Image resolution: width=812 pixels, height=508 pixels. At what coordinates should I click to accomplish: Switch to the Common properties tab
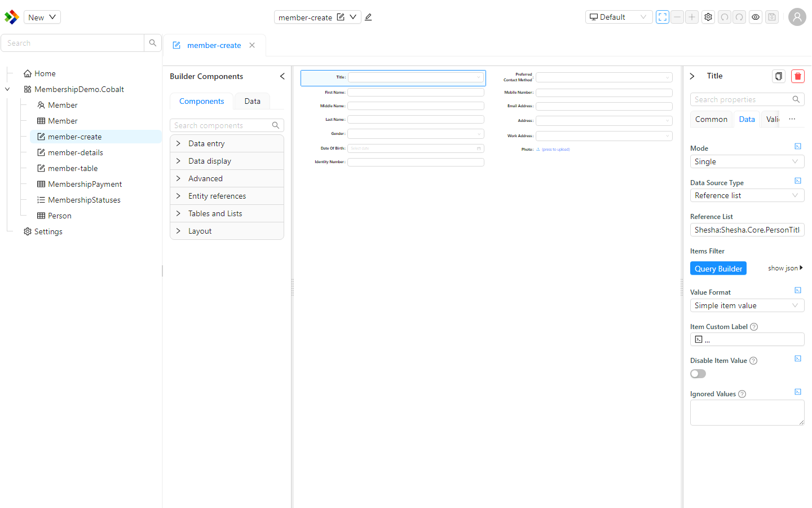click(711, 119)
